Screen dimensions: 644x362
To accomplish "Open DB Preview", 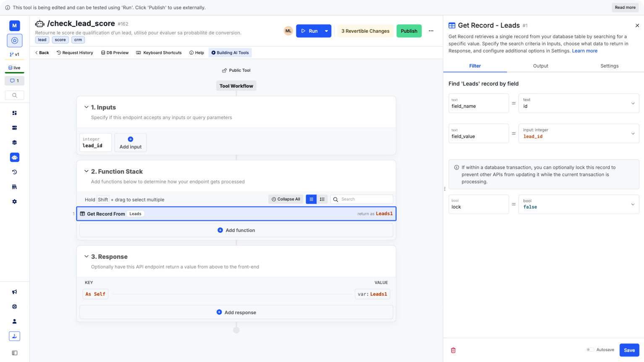I will point(115,53).
